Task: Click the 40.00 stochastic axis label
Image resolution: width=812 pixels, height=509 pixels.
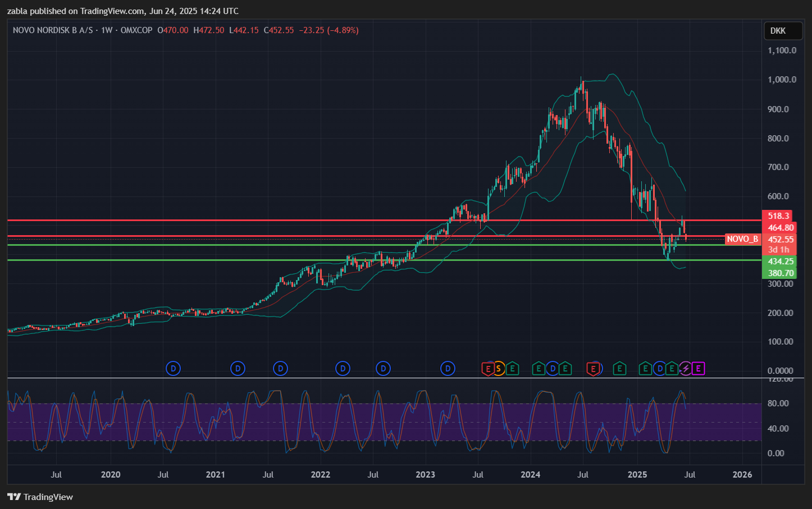Action: coord(778,429)
